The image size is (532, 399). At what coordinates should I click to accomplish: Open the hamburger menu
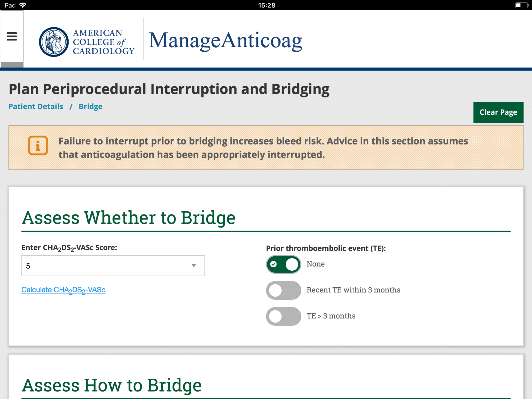click(12, 37)
